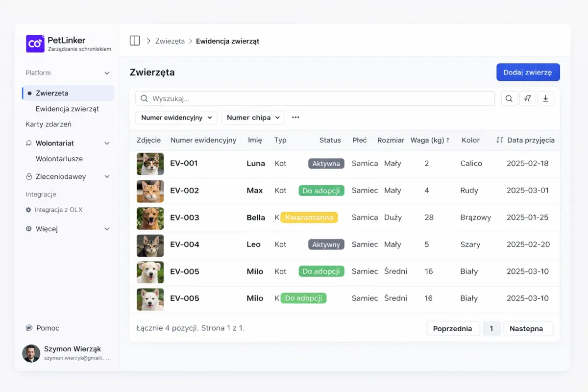Image resolution: width=588 pixels, height=392 pixels.
Task: Open Luna's cat photo thumbnail
Action: coord(150,164)
